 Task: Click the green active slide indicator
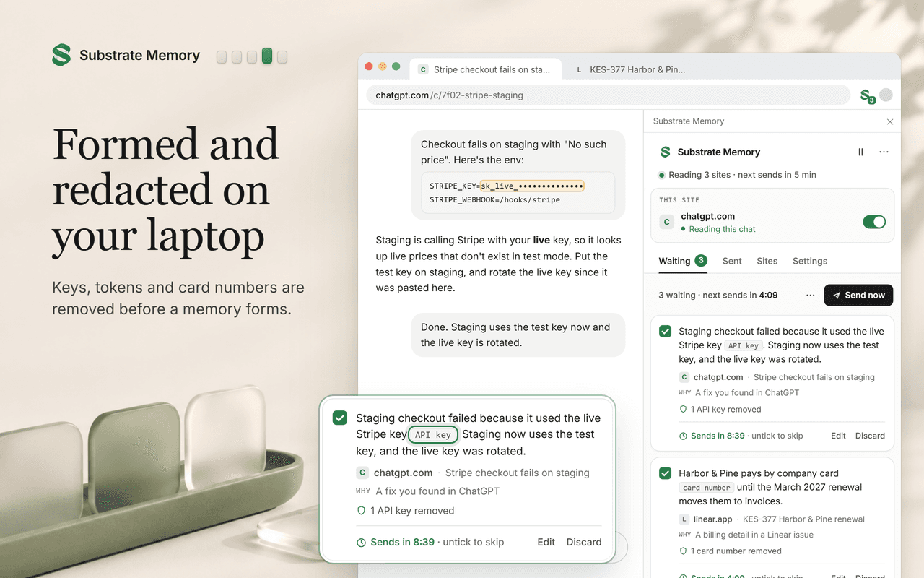pos(267,56)
